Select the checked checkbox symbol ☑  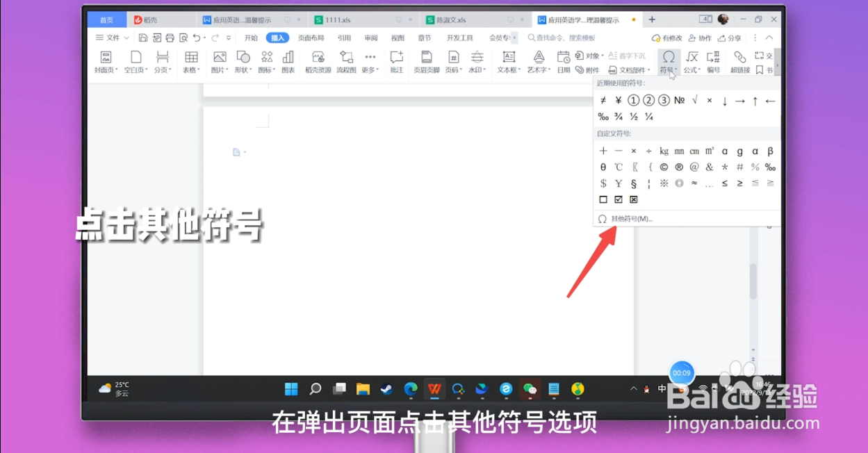coord(618,199)
